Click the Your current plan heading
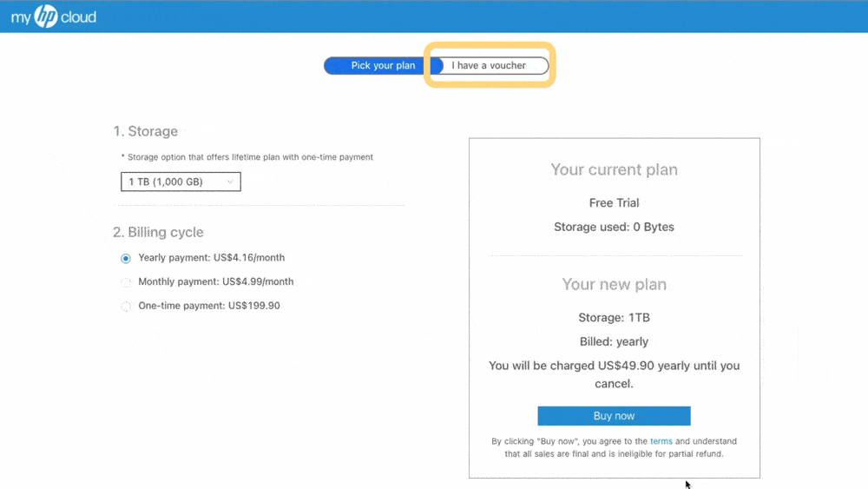The image size is (868, 489). click(x=614, y=169)
